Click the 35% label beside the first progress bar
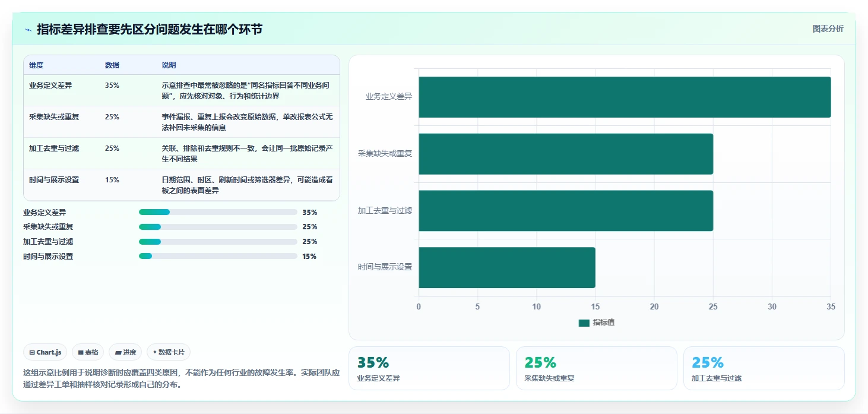 click(310, 212)
